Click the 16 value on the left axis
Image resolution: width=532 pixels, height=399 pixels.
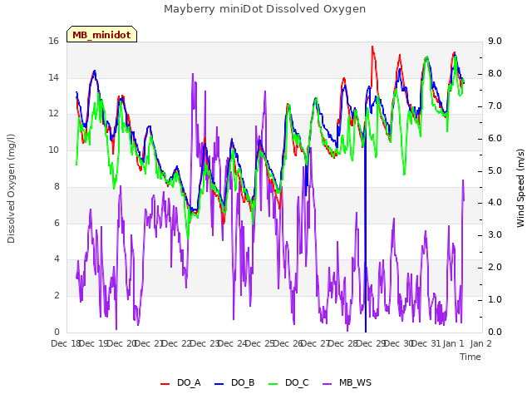(53, 42)
